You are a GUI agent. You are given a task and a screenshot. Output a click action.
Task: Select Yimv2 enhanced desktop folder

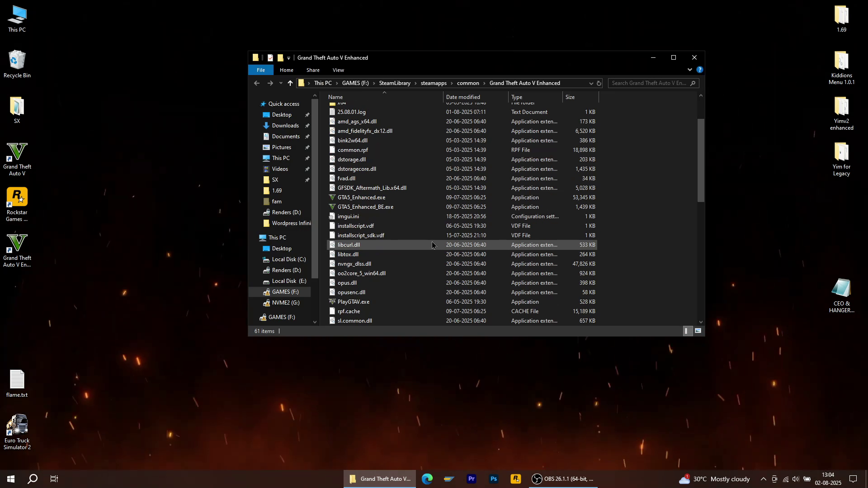[x=841, y=113]
